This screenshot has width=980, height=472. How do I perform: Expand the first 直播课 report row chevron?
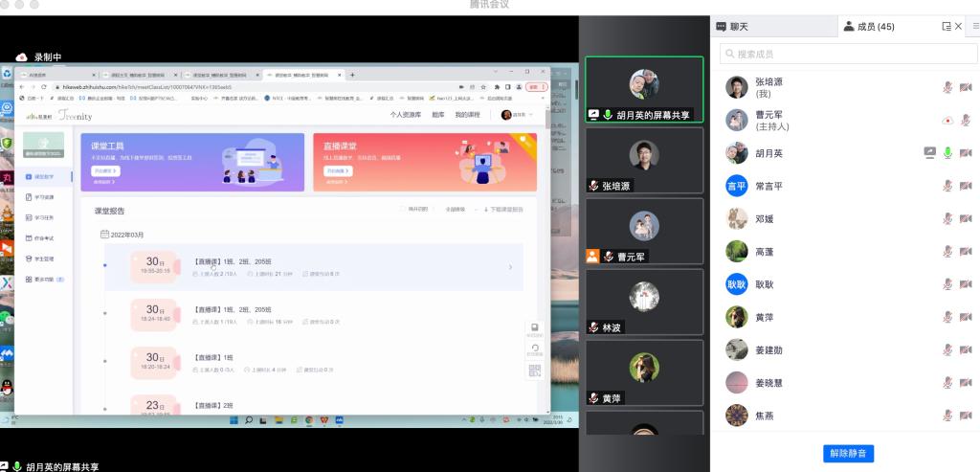point(510,267)
